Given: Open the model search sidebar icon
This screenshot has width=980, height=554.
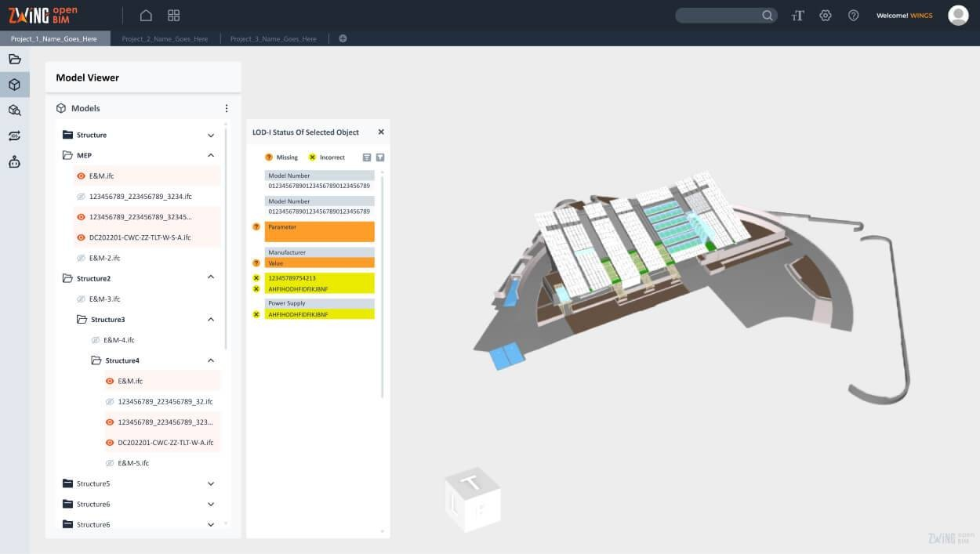Looking at the screenshot, I should coord(14,110).
